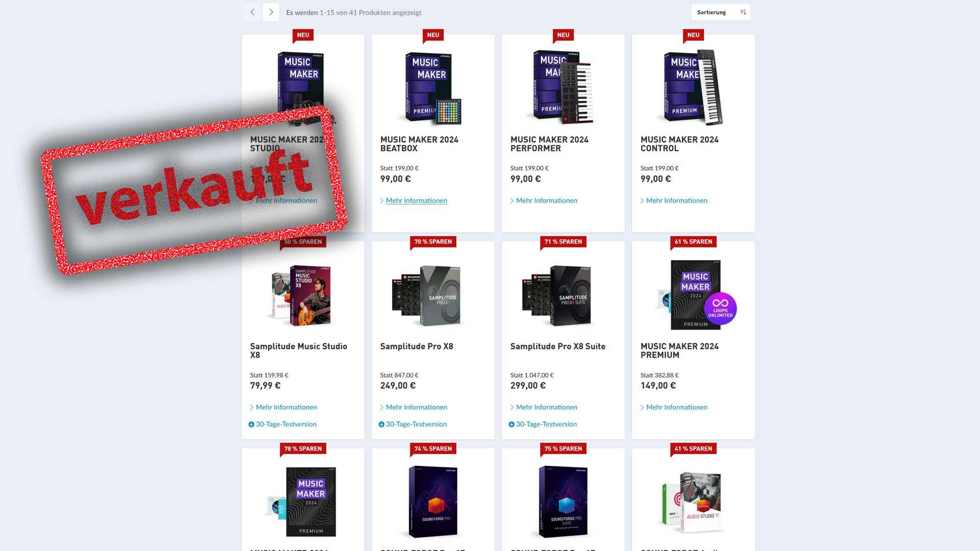Select the Music Maker 2024 Beatbox product image

[x=433, y=88]
